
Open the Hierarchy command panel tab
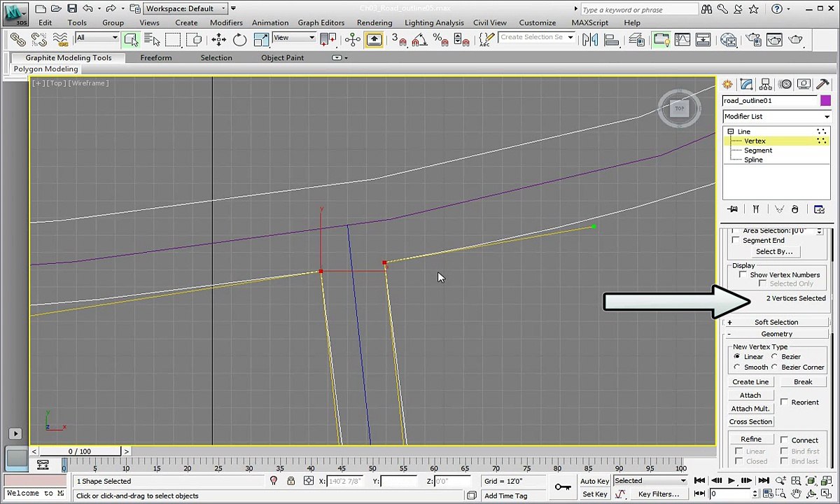766,85
